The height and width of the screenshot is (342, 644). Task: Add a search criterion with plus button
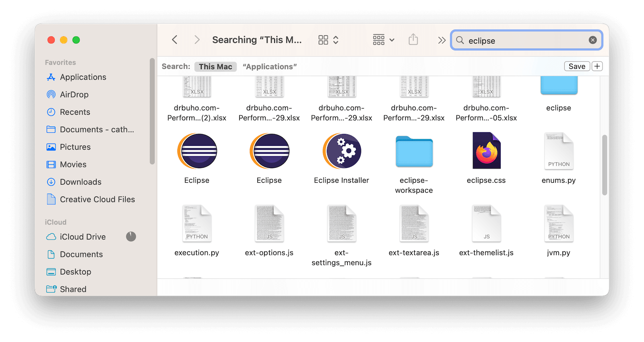pos(597,66)
